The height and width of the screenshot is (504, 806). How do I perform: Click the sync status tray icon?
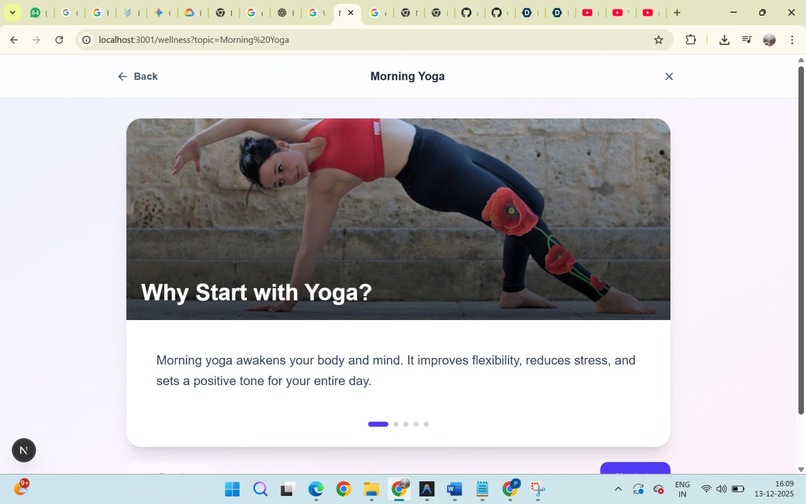pos(638,489)
